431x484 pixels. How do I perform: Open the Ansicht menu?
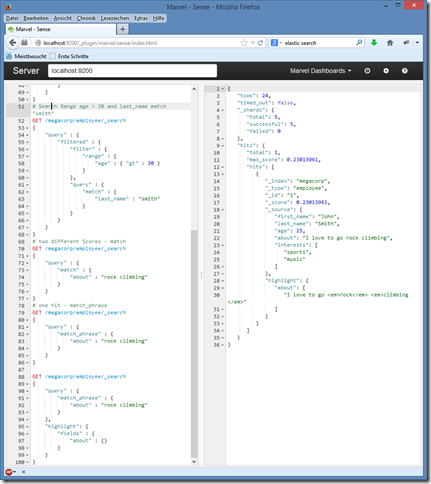tap(63, 18)
